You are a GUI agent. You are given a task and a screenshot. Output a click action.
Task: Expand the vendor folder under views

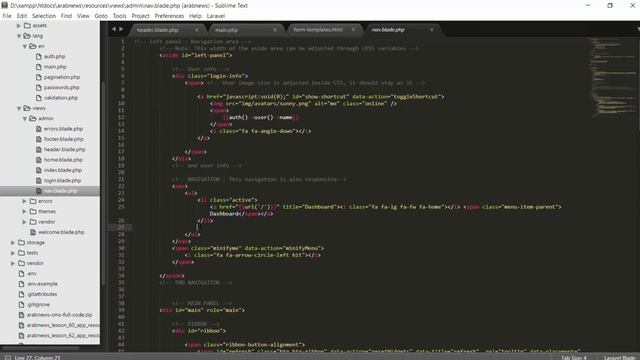tap(24, 222)
